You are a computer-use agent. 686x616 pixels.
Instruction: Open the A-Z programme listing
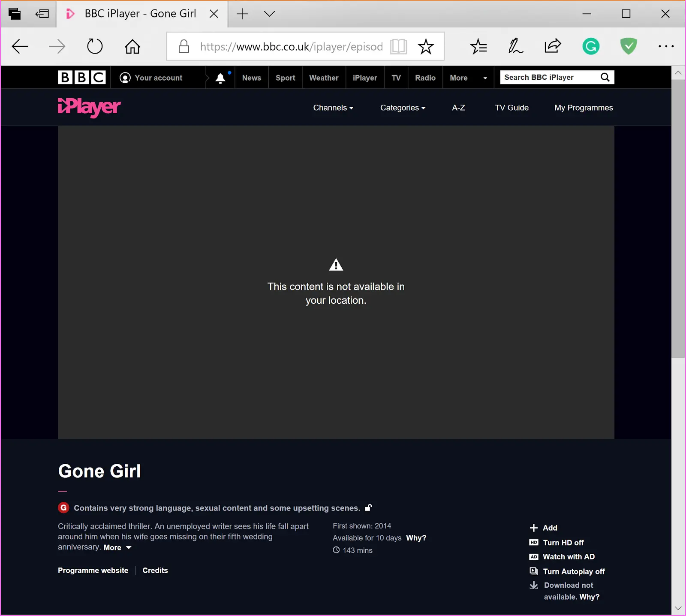pos(458,108)
